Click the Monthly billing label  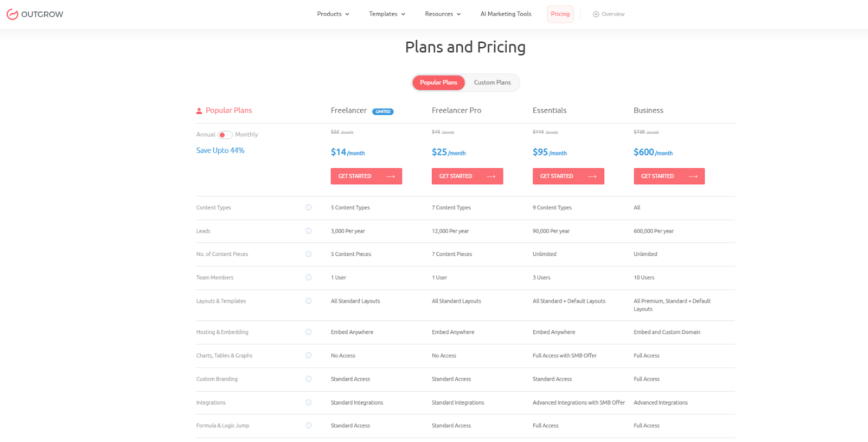(x=246, y=134)
